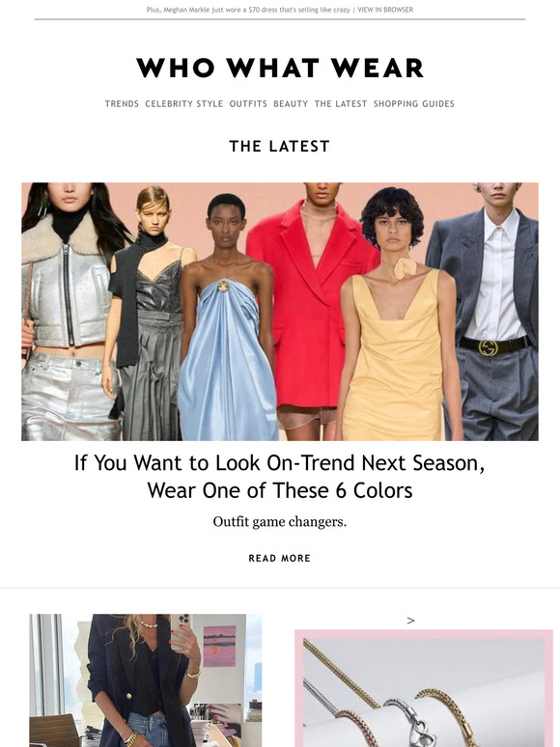The height and width of the screenshot is (747, 560).
Task: Open the blazer mirror selfie thumbnail
Action: (146, 680)
